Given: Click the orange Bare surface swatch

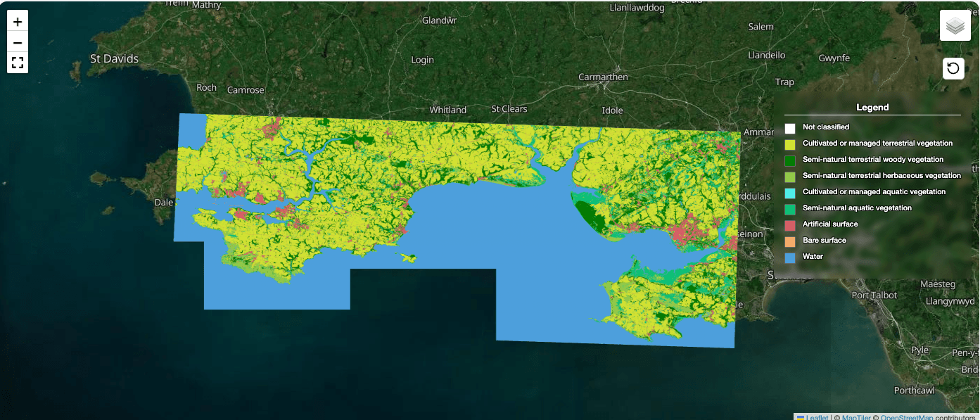Looking at the screenshot, I should tap(790, 241).
